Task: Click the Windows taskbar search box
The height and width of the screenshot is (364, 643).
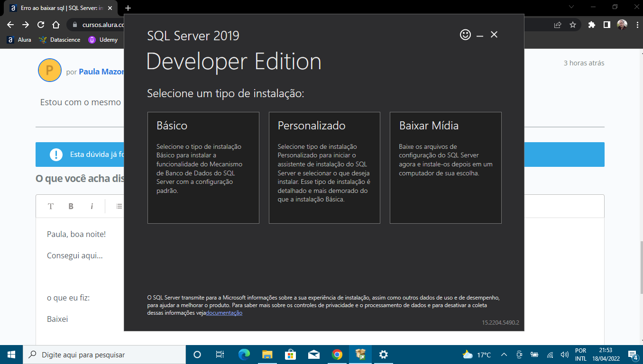Action: tap(104, 355)
